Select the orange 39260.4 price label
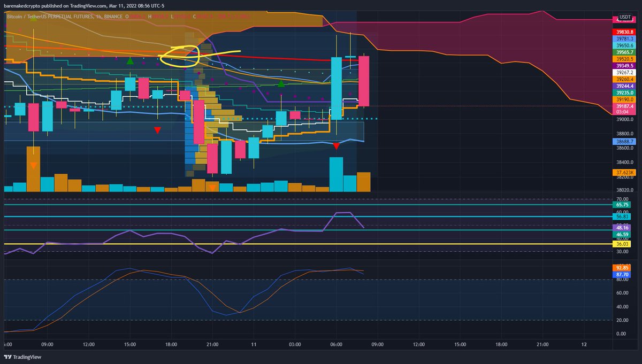642x364 pixels. 624,79
